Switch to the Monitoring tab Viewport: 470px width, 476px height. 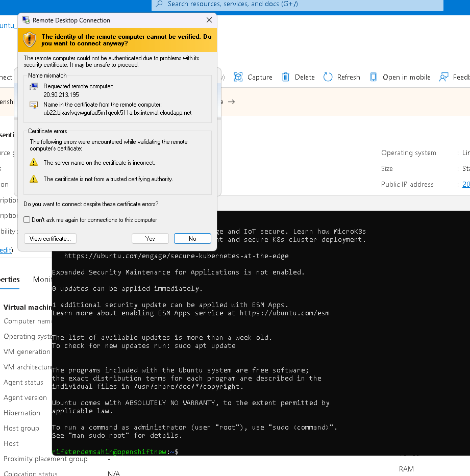(42, 280)
